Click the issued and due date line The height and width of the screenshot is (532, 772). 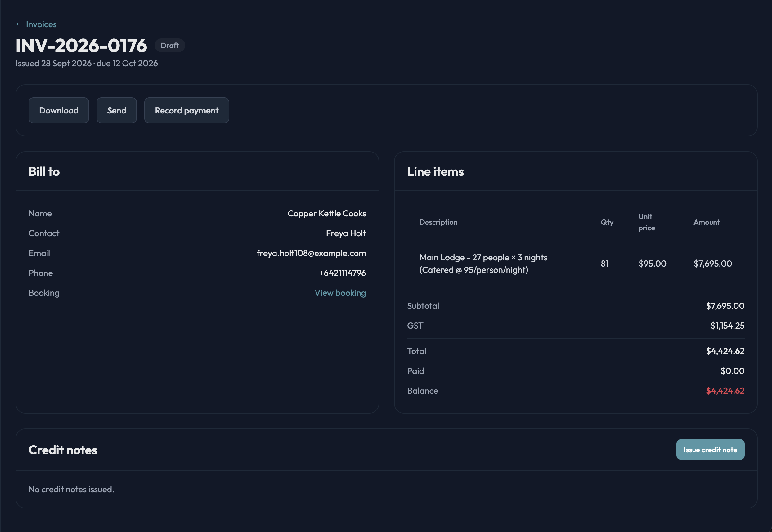pyautogui.click(x=87, y=63)
